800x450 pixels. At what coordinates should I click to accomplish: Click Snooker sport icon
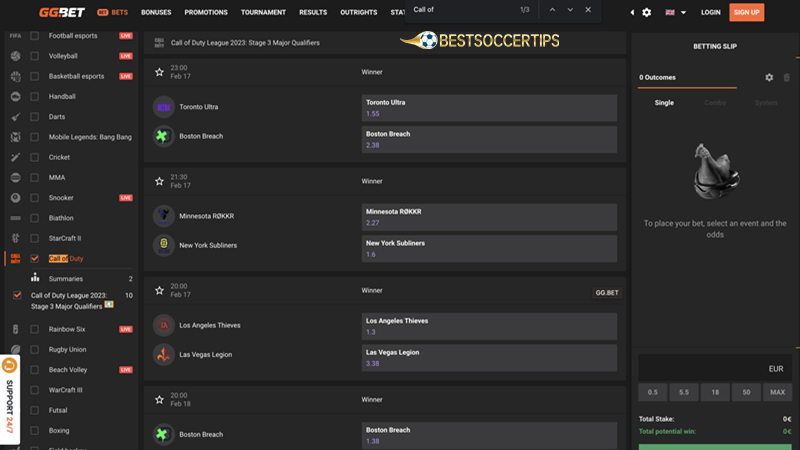click(15, 198)
